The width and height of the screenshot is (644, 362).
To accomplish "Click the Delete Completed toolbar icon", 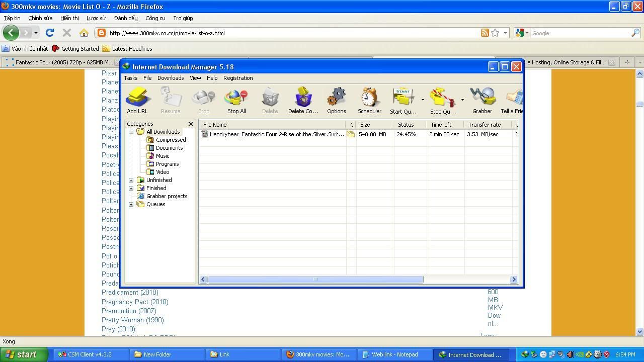I will tap(303, 97).
